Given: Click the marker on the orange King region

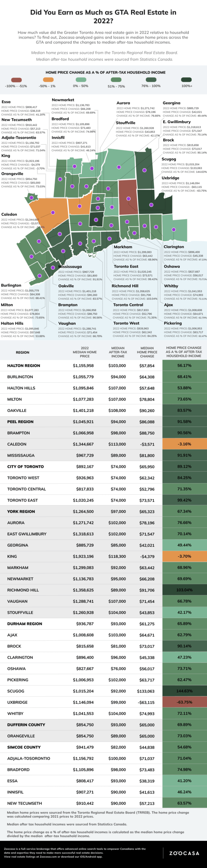Looking at the screenshot, I should [x=80, y=206].
